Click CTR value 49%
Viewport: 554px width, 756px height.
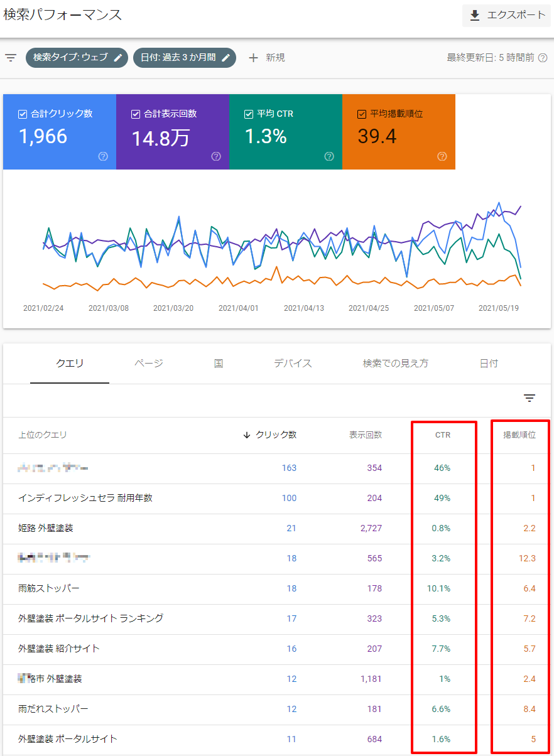(x=442, y=498)
